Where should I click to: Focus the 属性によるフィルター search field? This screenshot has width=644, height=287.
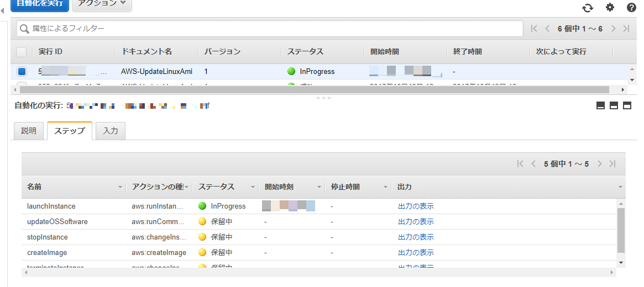click(x=271, y=29)
